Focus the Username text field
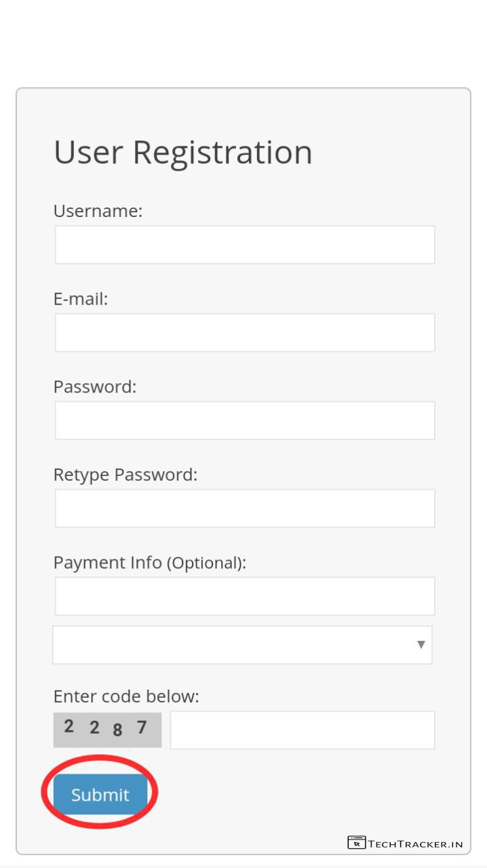Viewport: 487px width, 868px height. click(244, 245)
